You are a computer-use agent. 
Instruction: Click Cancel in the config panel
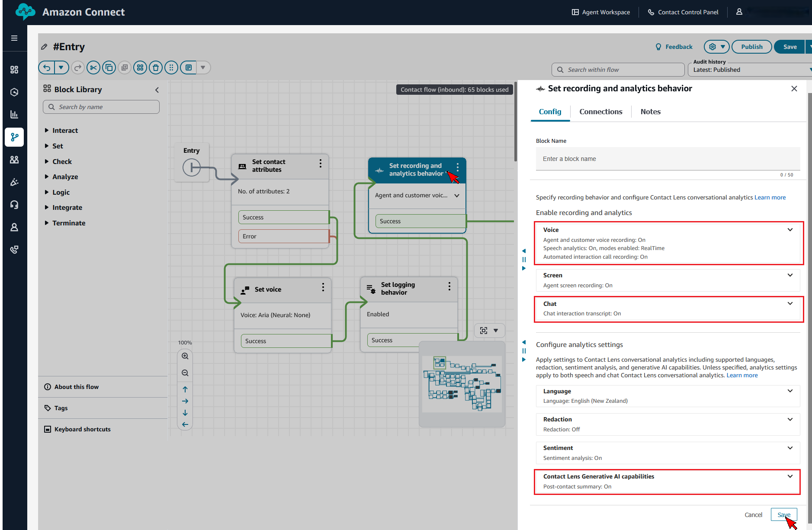click(753, 514)
